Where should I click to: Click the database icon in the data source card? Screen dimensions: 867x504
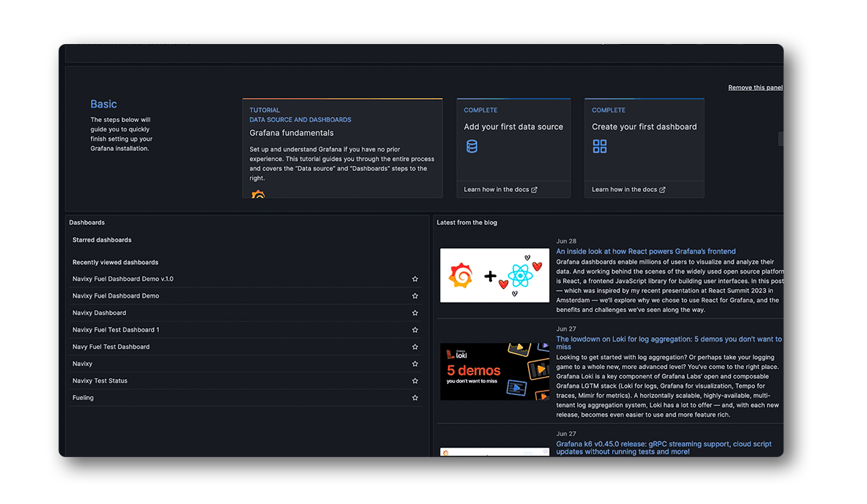coord(472,147)
